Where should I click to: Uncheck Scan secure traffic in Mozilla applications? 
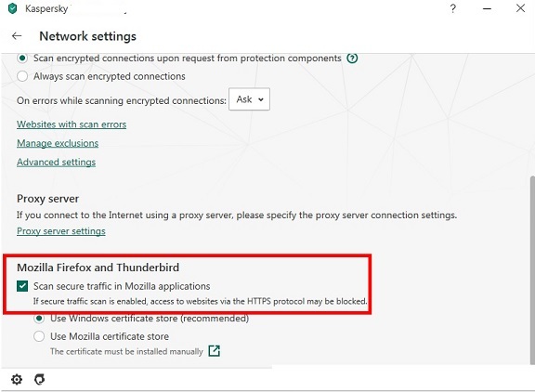[x=22, y=286]
